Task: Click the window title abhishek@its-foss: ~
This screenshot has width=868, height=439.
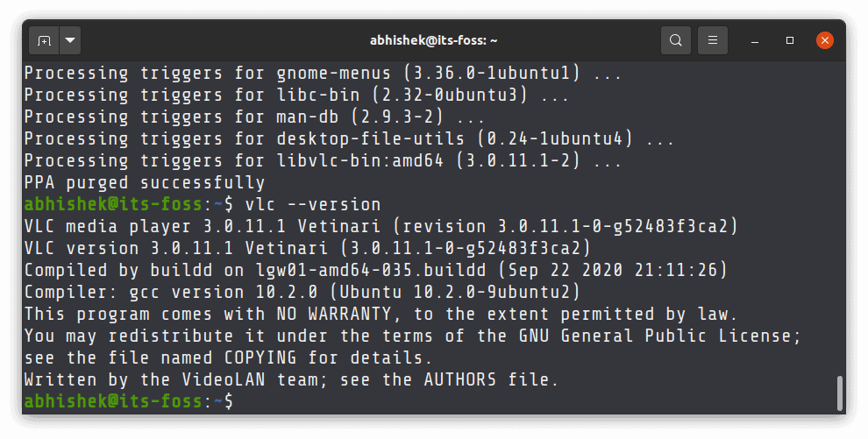Action: pyautogui.click(x=433, y=40)
